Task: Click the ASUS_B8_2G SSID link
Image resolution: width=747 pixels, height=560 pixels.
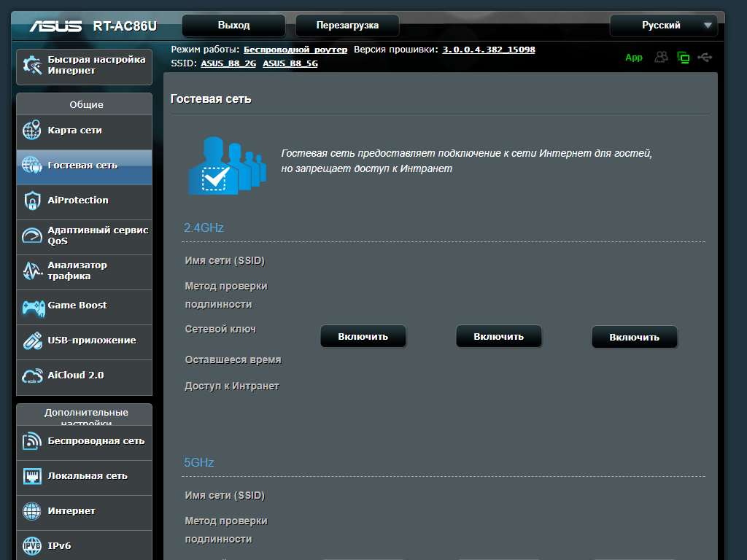Action: (228, 63)
